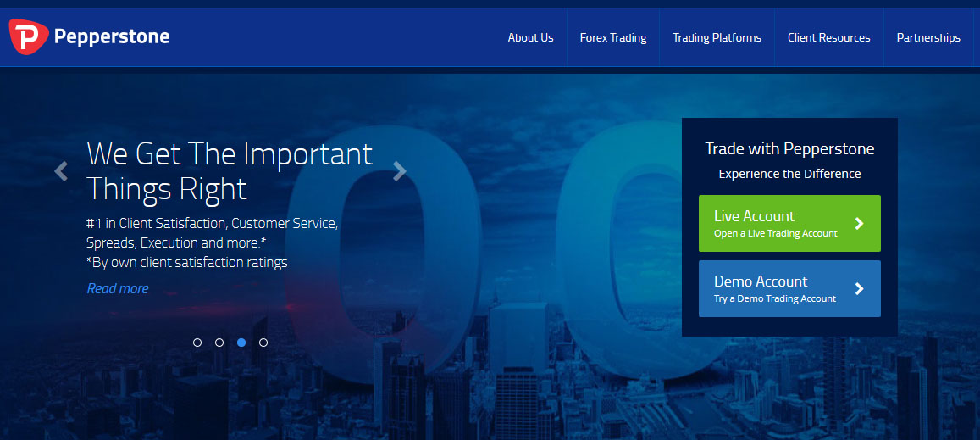
Task: Click the arrow on the Demo Account button
Action: [860, 288]
